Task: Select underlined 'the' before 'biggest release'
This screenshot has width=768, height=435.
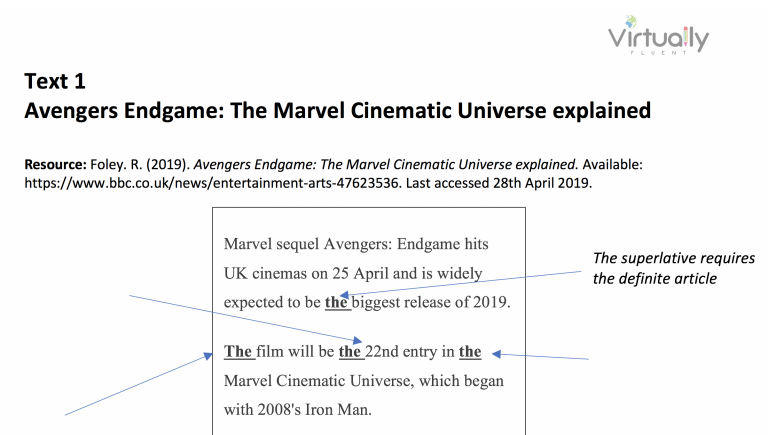Action: click(336, 302)
